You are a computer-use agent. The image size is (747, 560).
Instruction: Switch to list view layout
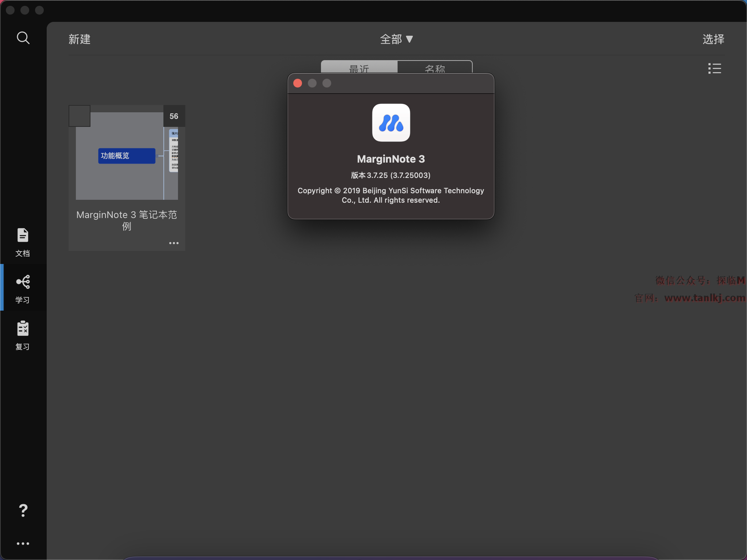pos(715,68)
